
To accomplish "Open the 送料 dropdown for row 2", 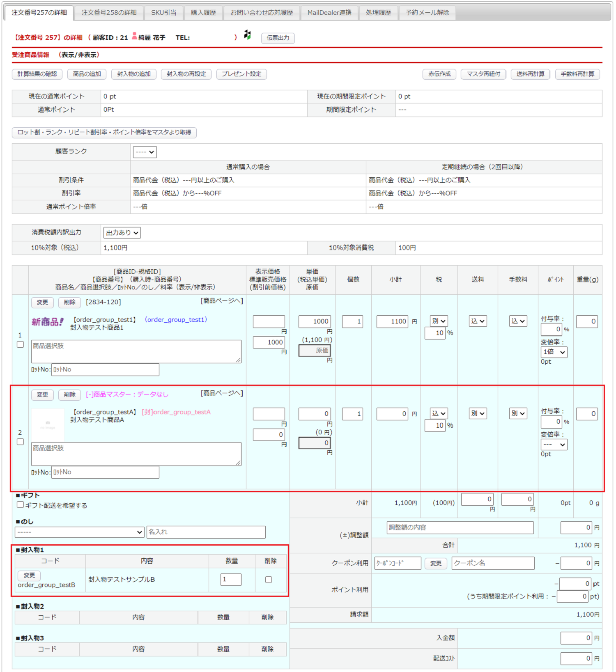I will click(x=478, y=413).
